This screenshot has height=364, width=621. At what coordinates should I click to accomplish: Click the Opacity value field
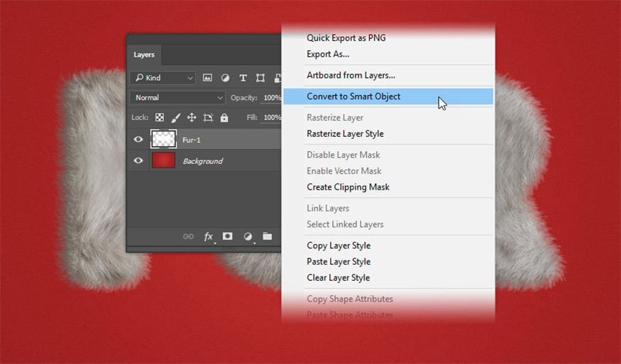point(271,98)
